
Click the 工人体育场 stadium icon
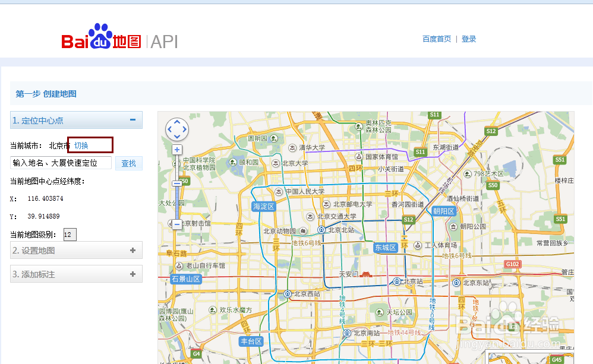(x=418, y=245)
